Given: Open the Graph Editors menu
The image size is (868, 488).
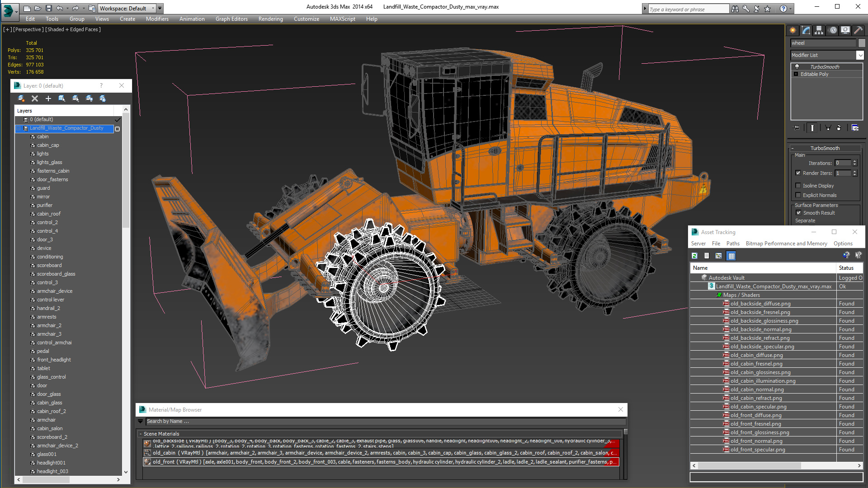Looking at the screenshot, I should point(231,19).
